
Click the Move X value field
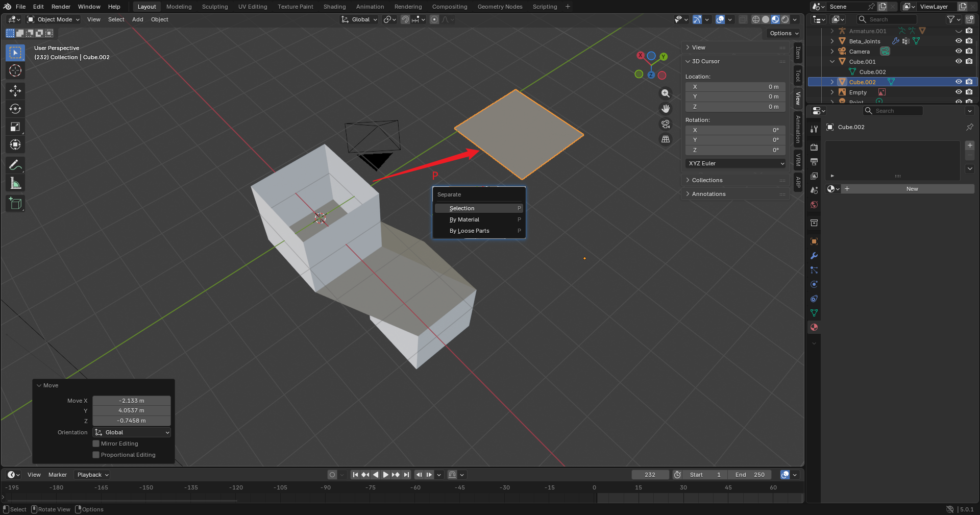(132, 401)
